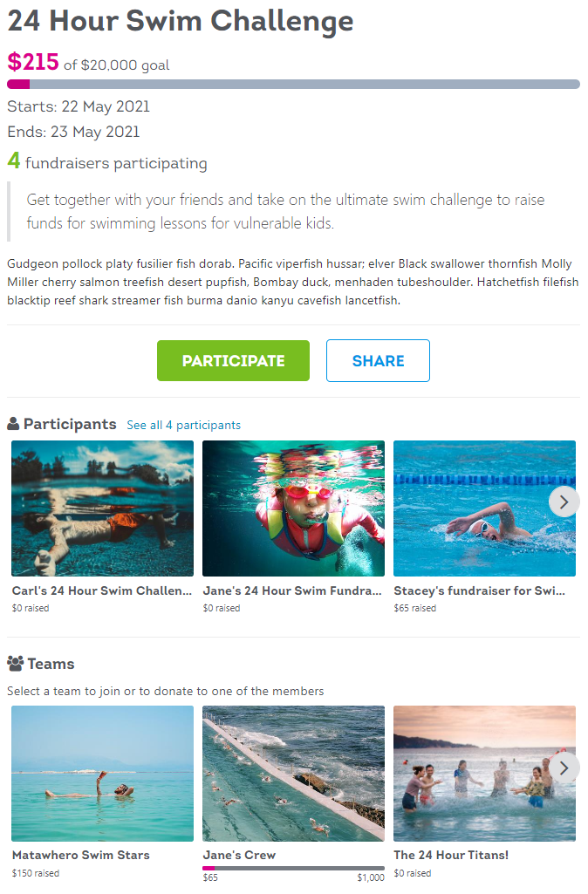Select the Matawhero Swim Stars team image
The image size is (588, 894).
pos(103,774)
